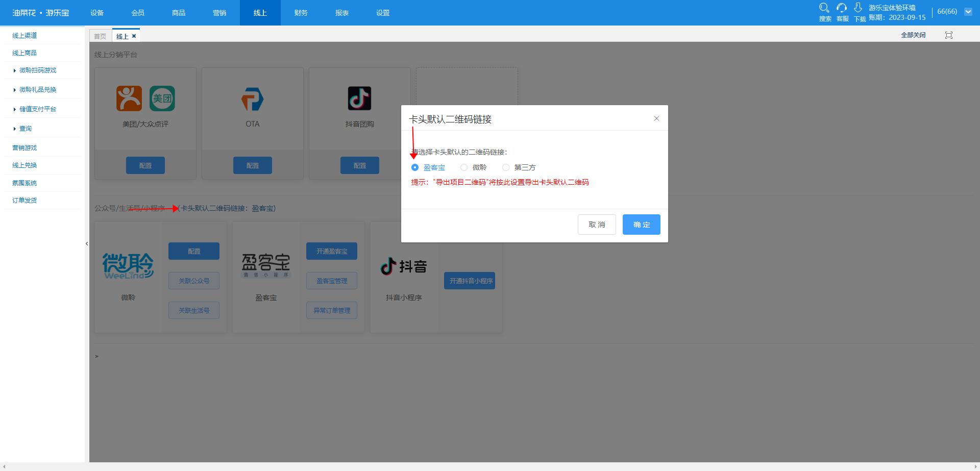Open the 营销 top menu
This screenshot has width=980, height=471.
(219, 13)
